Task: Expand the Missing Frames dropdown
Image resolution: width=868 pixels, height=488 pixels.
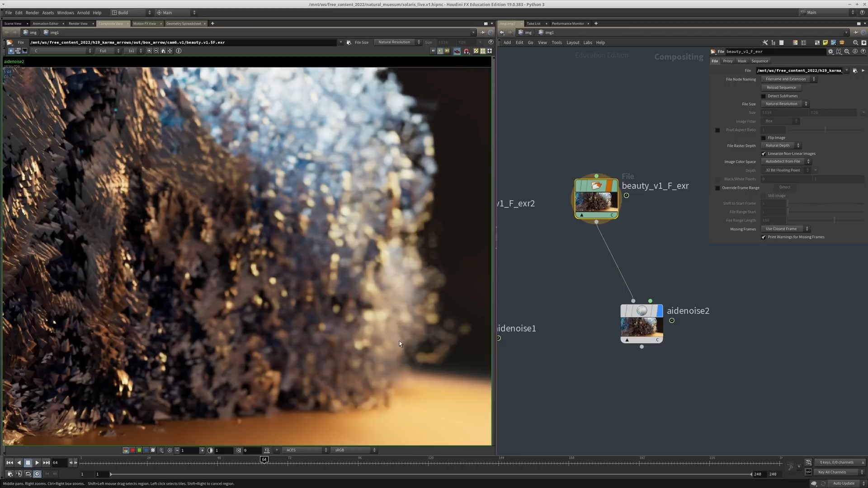Action: [x=784, y=229]
